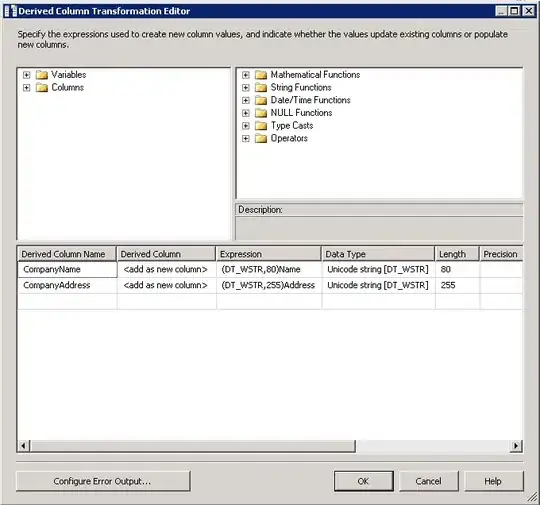Expand the Variables tree node
This screenshot has width=540, height=505.
pos(27,75)
